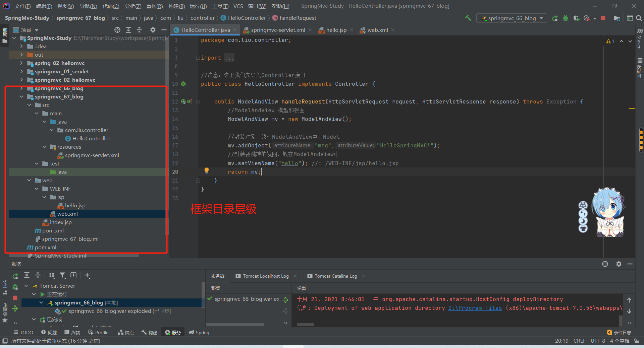Click the yellow lightbulb intention on line 20
Screen dimensions: 644x348
207,170
